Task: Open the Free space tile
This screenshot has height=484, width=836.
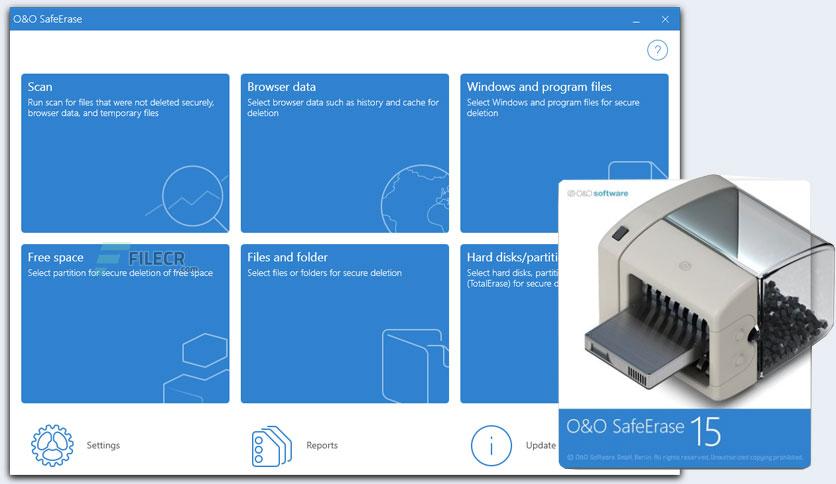Action: coord(125,324)
